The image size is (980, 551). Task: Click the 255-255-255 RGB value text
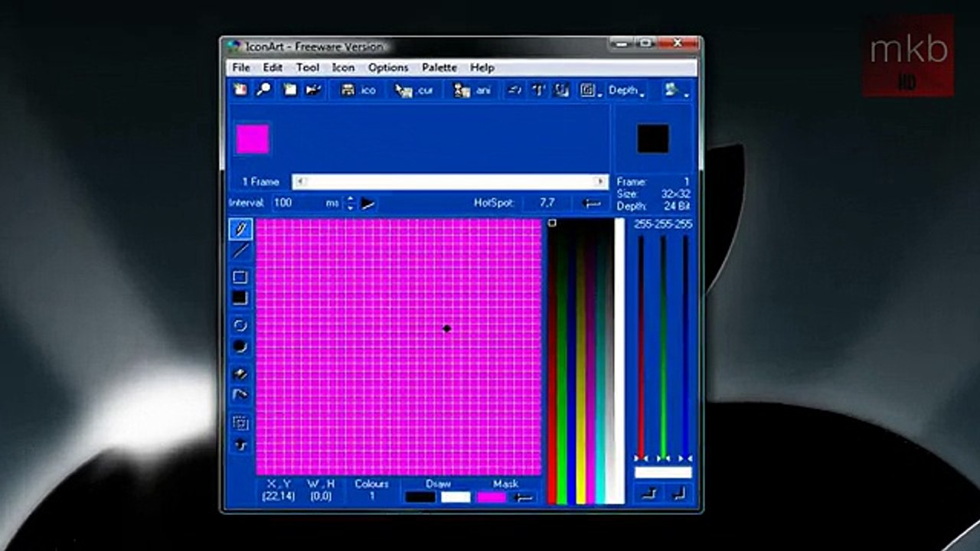click(663, 224)
